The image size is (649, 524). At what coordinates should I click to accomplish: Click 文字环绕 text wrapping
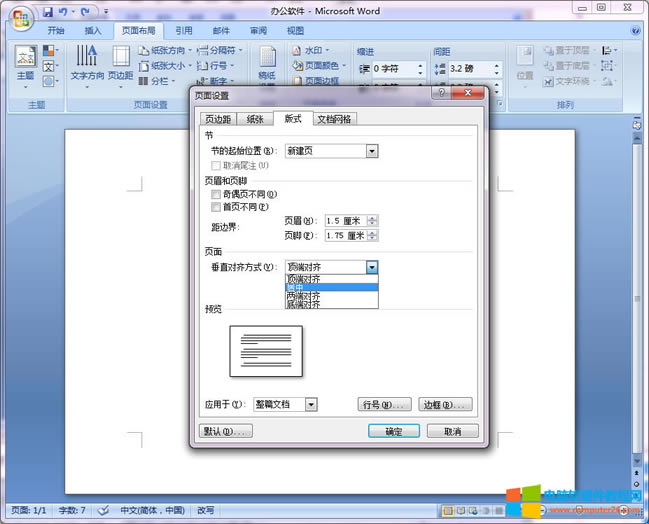point(569,81)
